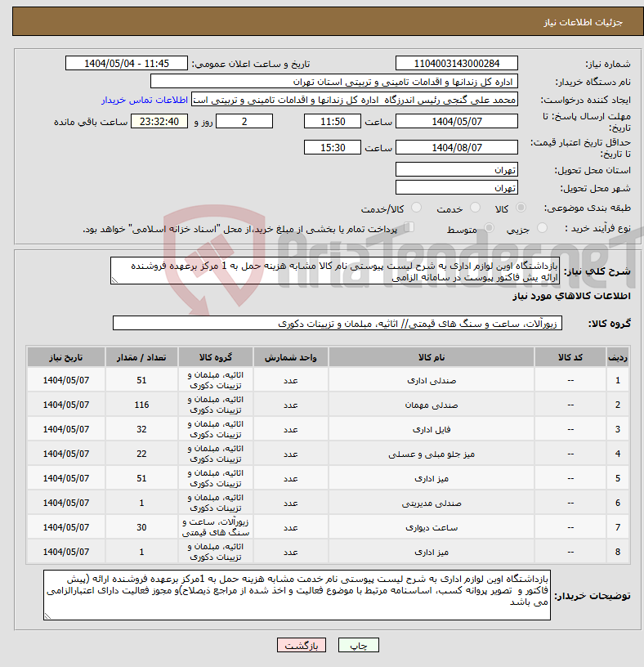Screen dimensions: 644x667
Task: Click the زیورآلات، ساعت و سنگ های قیمتی group cell
Action: coord(216,527)
